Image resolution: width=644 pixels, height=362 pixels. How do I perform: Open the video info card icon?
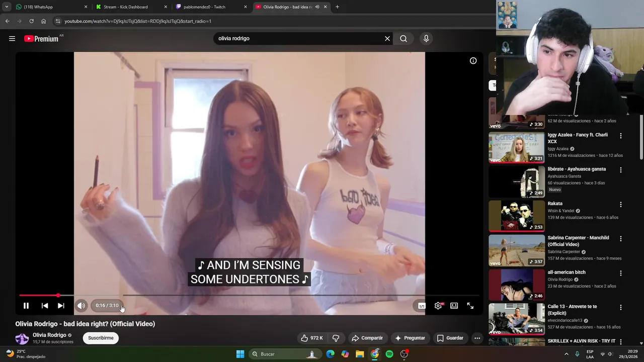coord(473,61)
